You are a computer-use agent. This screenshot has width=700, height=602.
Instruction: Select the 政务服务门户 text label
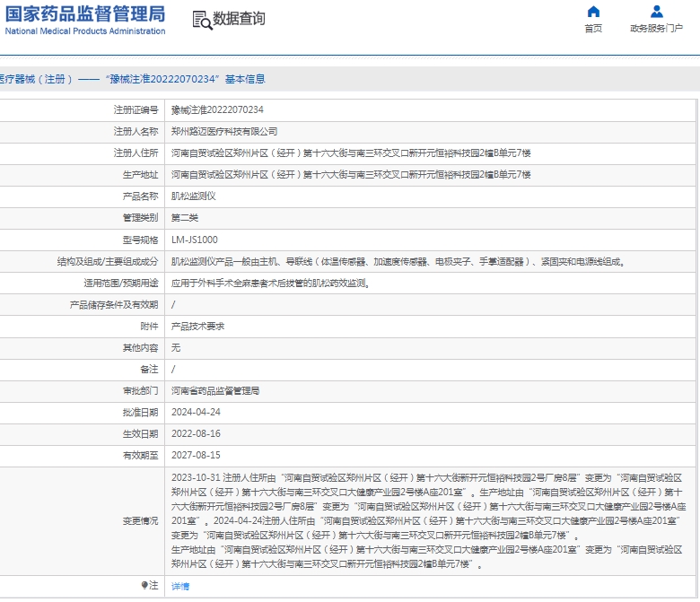pyautogui.click(x=656, y=29)
